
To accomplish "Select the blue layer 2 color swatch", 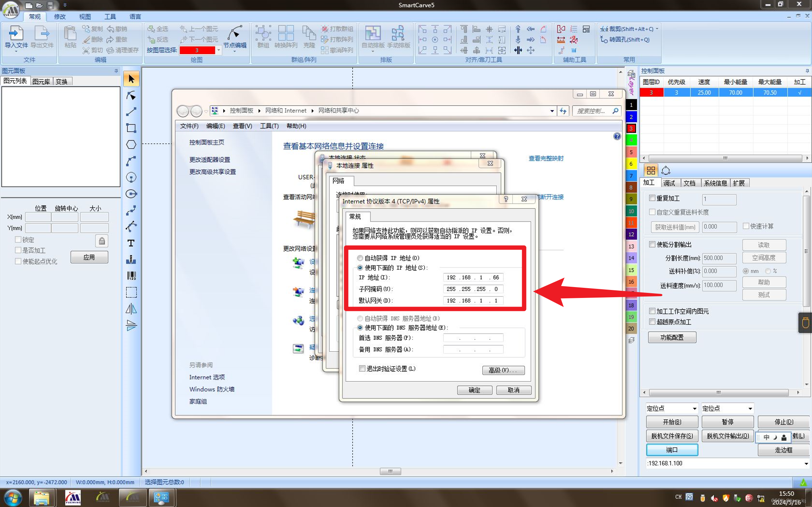I will (631, 117).
